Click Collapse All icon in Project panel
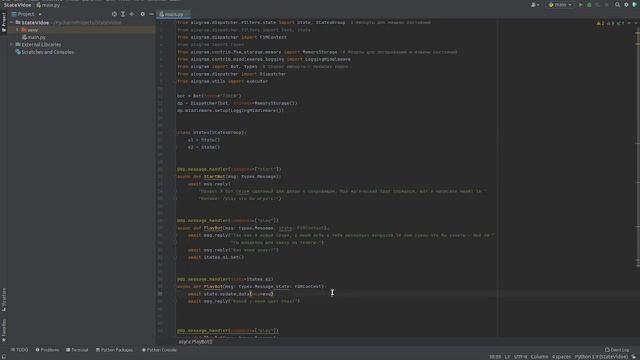The image size is (640, 360). pos(131,14)
